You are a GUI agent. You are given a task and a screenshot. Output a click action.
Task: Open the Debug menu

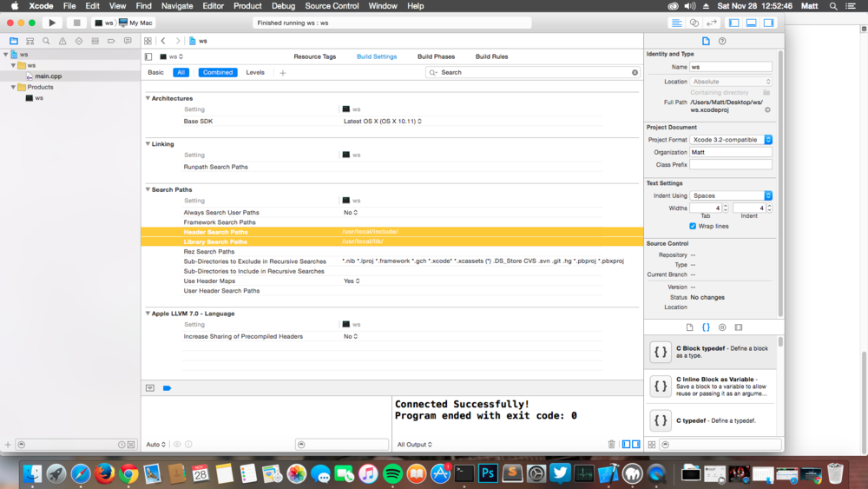(x=284, y=6)
